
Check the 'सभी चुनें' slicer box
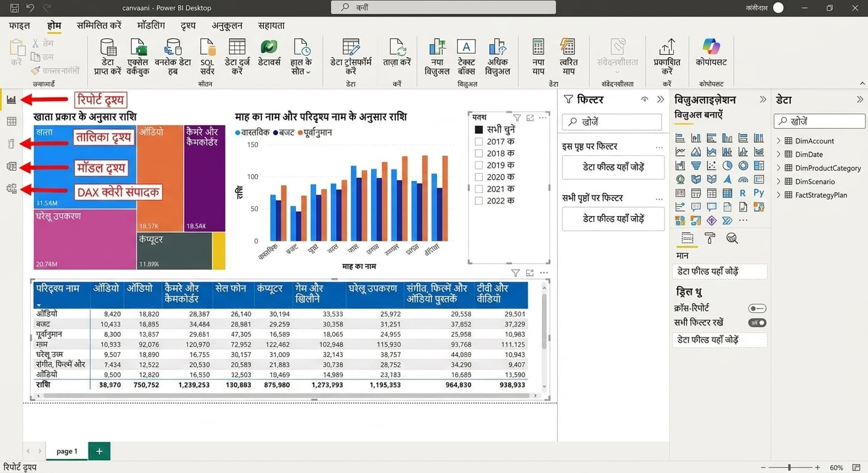[479, 130]
